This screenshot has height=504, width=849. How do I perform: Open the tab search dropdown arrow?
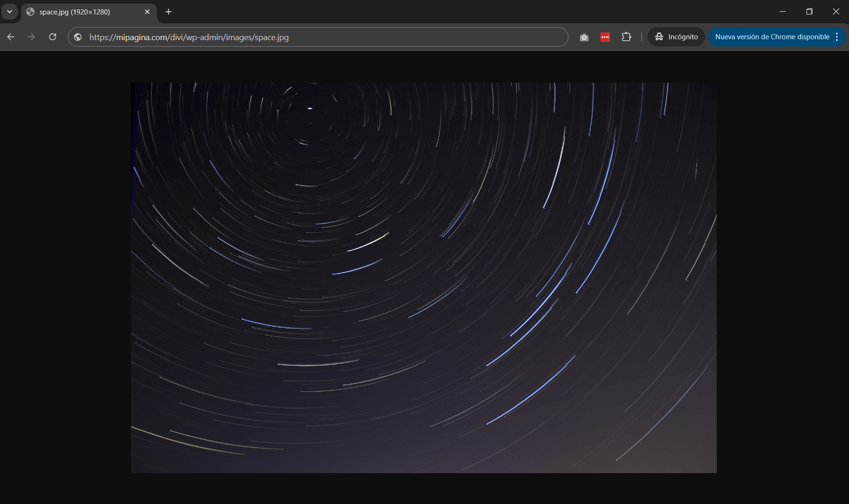click(x=9, y=12)
